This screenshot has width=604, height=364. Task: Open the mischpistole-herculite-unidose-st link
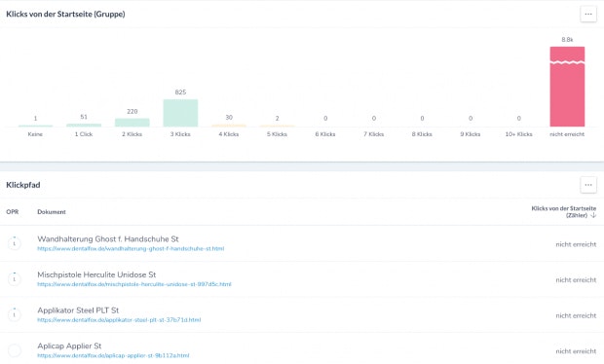point(134,284)
